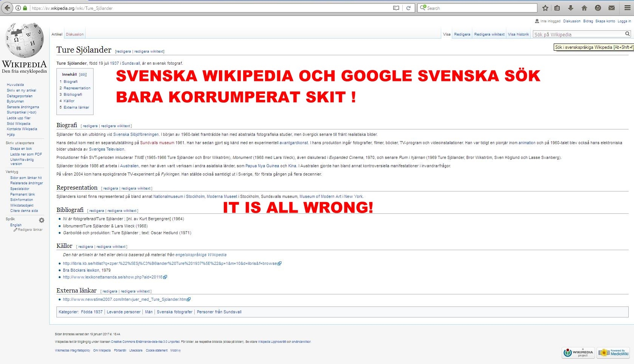This screenshot has height=364, width=634.
Task: Open language settings gear icon
Action: point(42,220)
